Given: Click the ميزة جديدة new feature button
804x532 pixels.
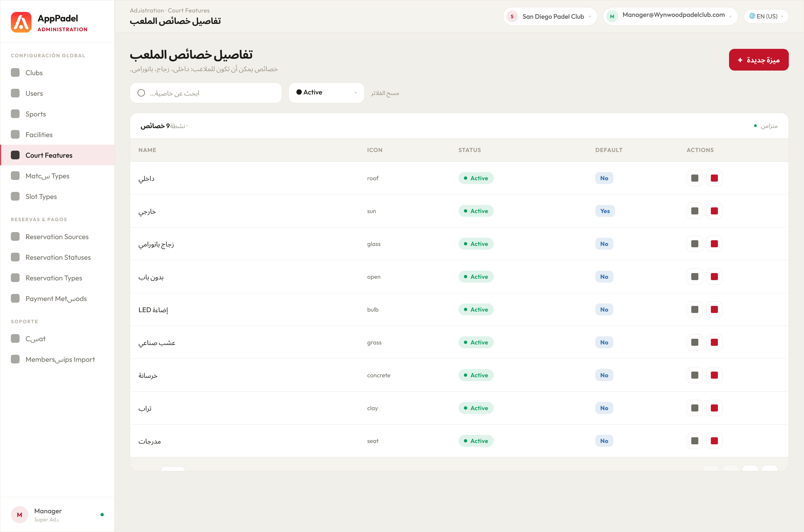Looking at the screenshot, I should click(758, 60).
